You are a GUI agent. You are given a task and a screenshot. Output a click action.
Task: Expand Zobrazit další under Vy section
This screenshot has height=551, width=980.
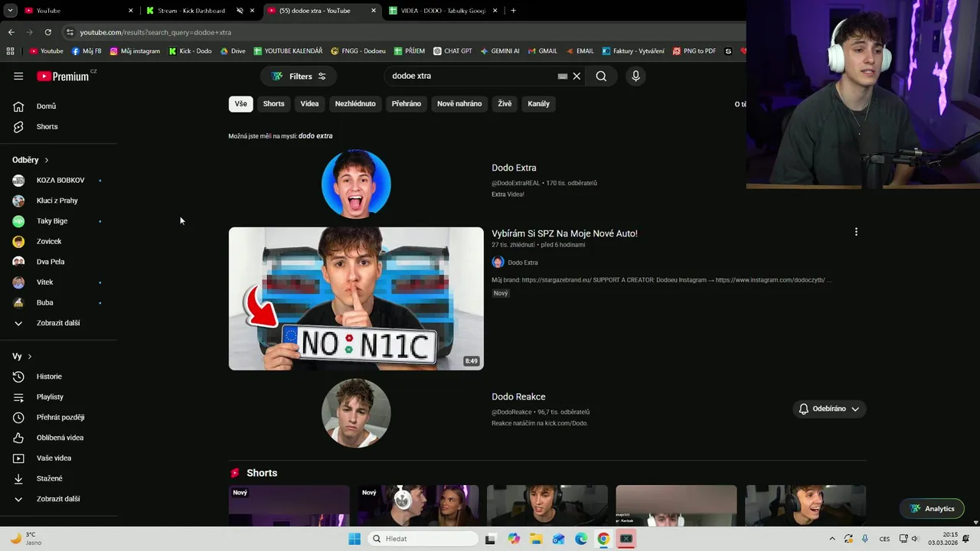point(58,499)
